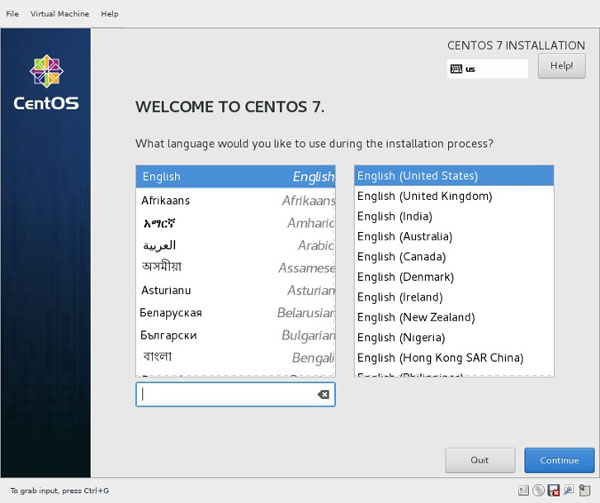This screenshot has width=600, height=503.
Task: Open the Help menu in the menu bar
Action: click(x=109, y=14)
